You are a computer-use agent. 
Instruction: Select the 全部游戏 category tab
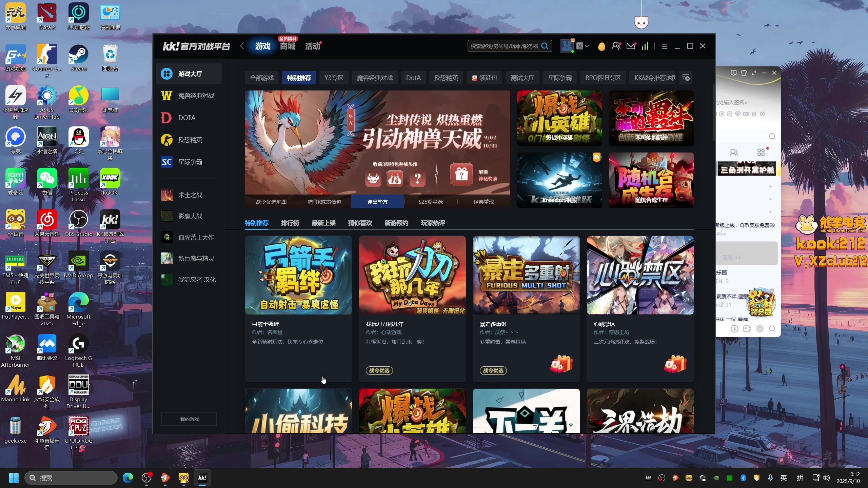pyautogui.click(x=261, y=78)
